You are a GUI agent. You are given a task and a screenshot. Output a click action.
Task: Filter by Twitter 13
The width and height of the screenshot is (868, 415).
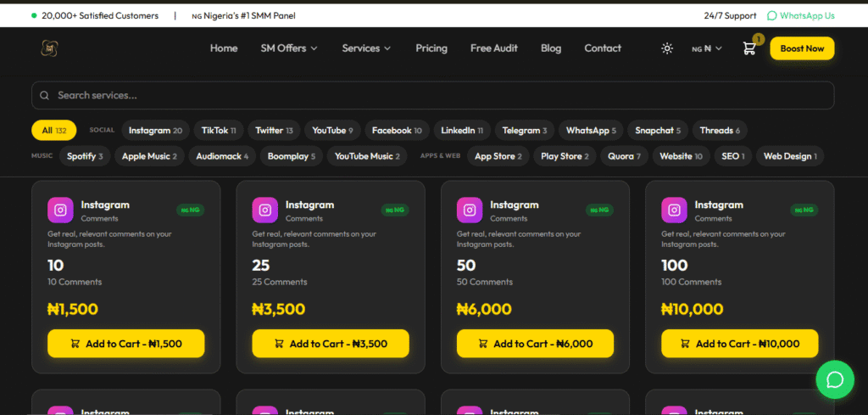[274, 130]
